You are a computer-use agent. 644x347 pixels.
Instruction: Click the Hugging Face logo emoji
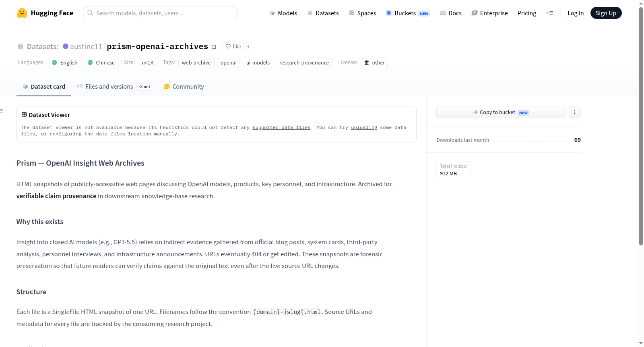coord(22,13)
